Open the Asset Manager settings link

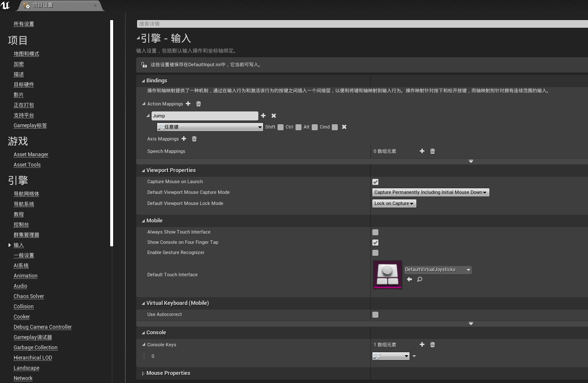(x=31, y=155)
